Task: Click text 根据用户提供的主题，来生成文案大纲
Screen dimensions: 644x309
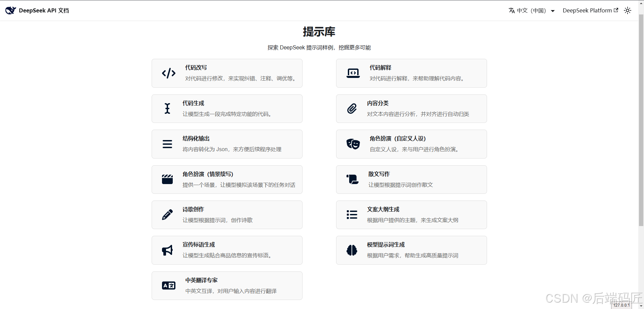Action: [x=413, y=220]
